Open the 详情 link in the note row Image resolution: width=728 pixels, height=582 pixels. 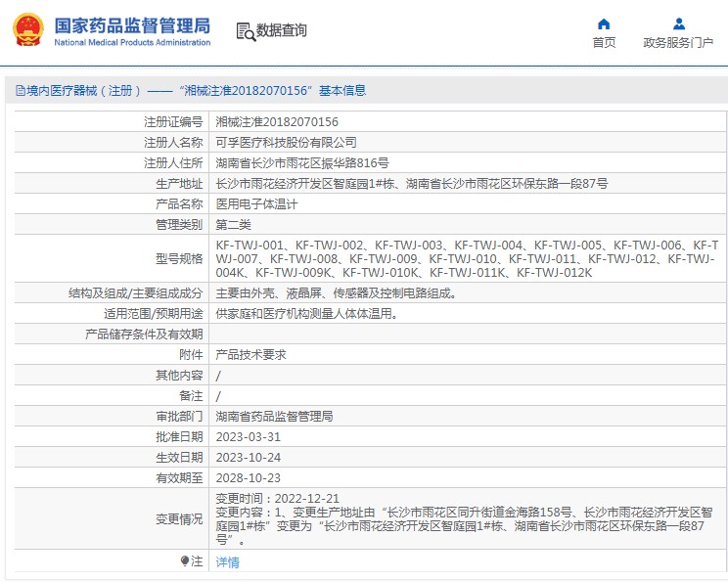[227, 562]
